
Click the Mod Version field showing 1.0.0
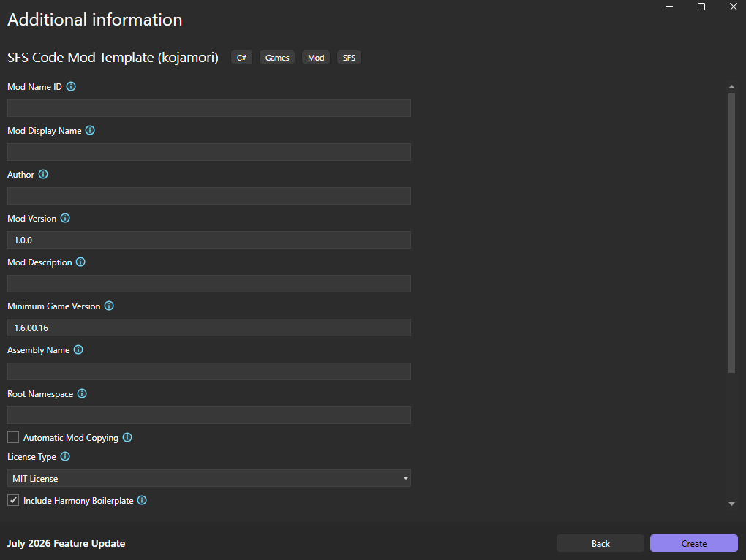point(209,240)
